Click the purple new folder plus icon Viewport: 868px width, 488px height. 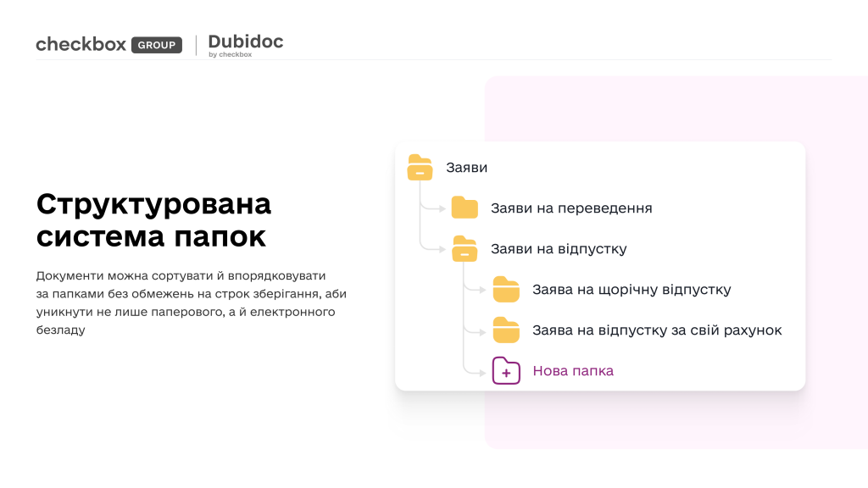coord(506,371)
